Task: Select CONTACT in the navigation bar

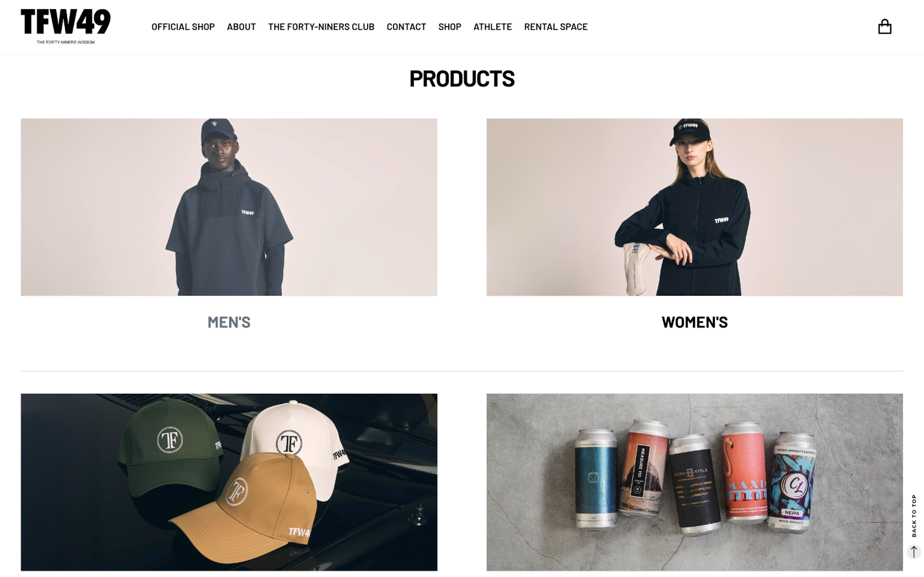Action: point(406,27)
